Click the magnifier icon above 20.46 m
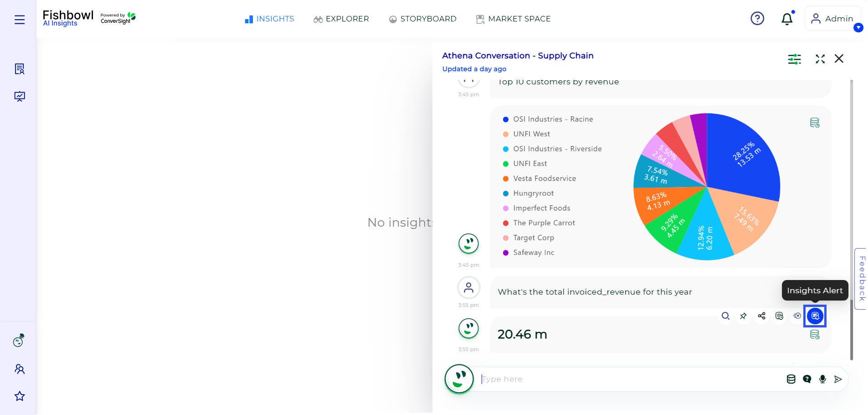 click(725, 316)
